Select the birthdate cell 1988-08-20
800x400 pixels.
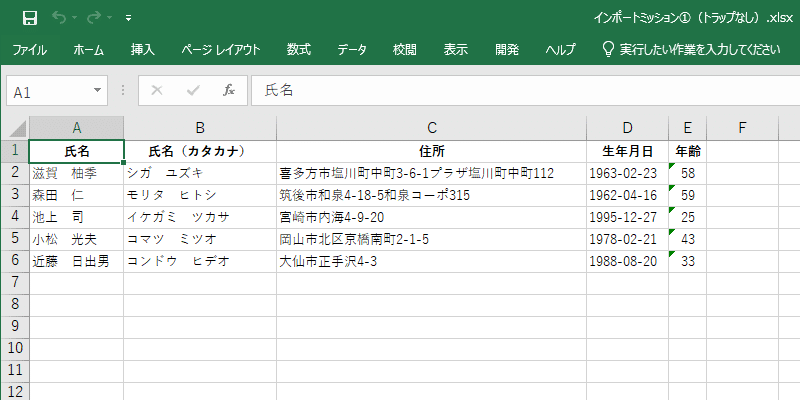point(628,261)
